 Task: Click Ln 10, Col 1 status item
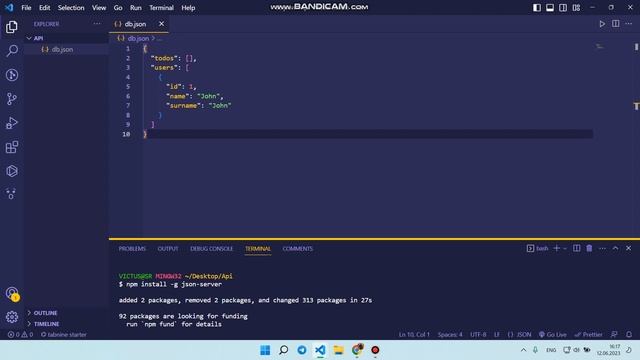pos(414,335)
